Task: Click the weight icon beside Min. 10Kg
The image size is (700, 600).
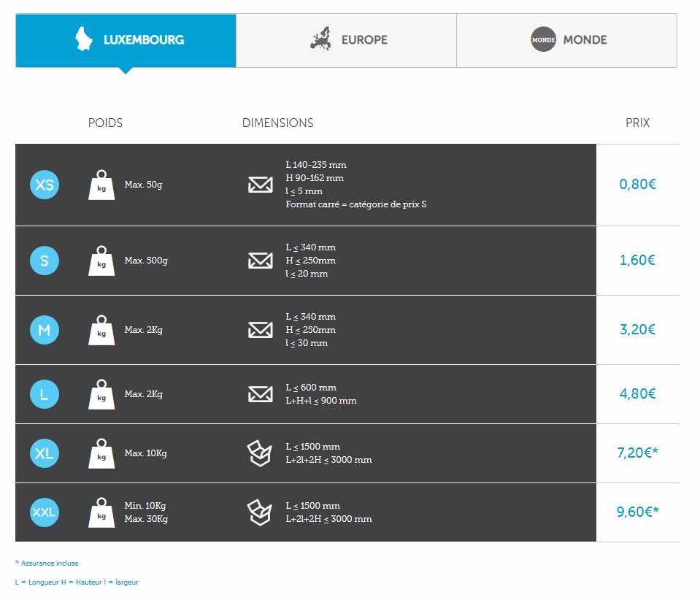Action: click(x=101, y=512)
